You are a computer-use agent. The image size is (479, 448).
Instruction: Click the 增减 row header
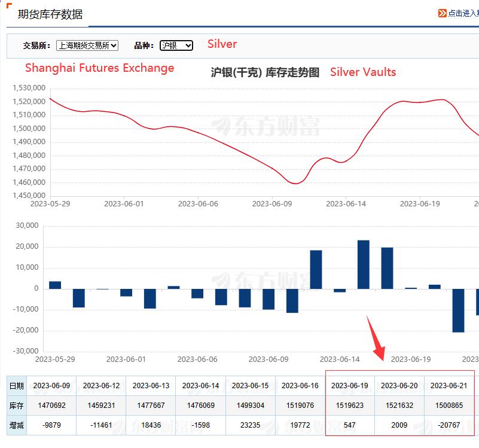17,425
